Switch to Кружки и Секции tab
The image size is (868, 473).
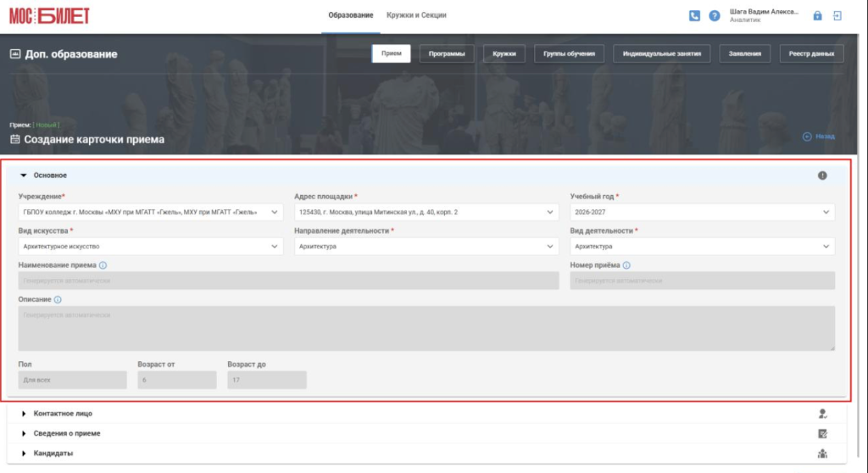(x=416, y=15)
